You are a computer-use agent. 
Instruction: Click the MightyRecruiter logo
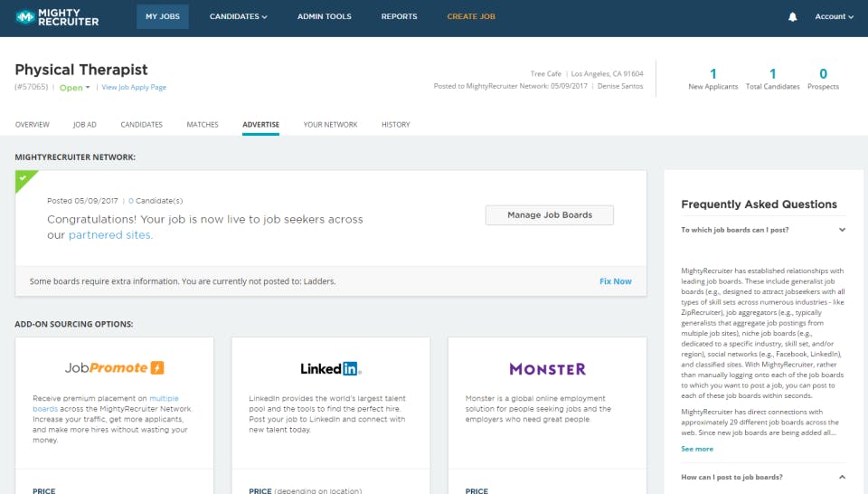tap(56, 17)
